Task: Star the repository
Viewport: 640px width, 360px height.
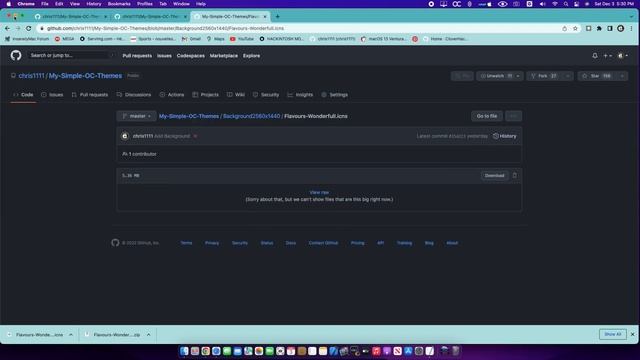Action: [598, 76]
